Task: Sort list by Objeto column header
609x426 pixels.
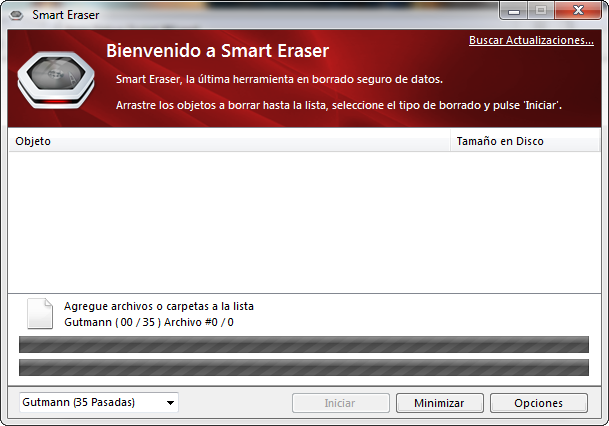Action: (x=229, y=141)
